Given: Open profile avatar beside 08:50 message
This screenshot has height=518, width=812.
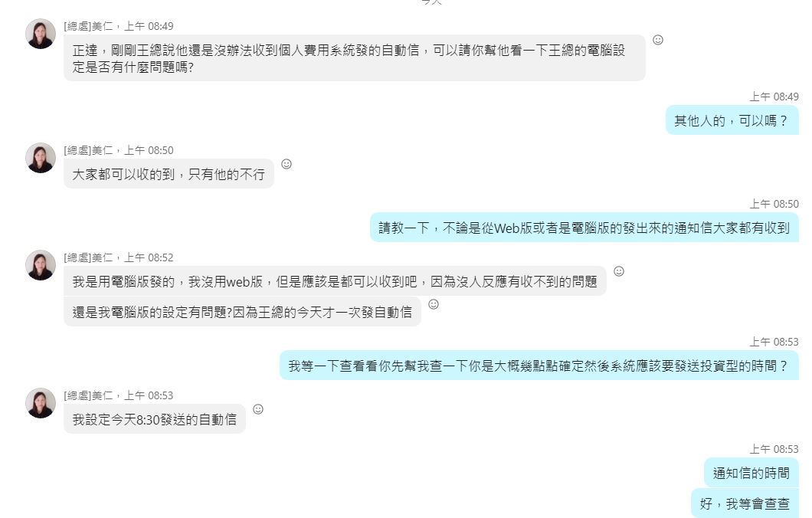Looking at the screenshot, I should pyautogui.click(x=41, y=158).
